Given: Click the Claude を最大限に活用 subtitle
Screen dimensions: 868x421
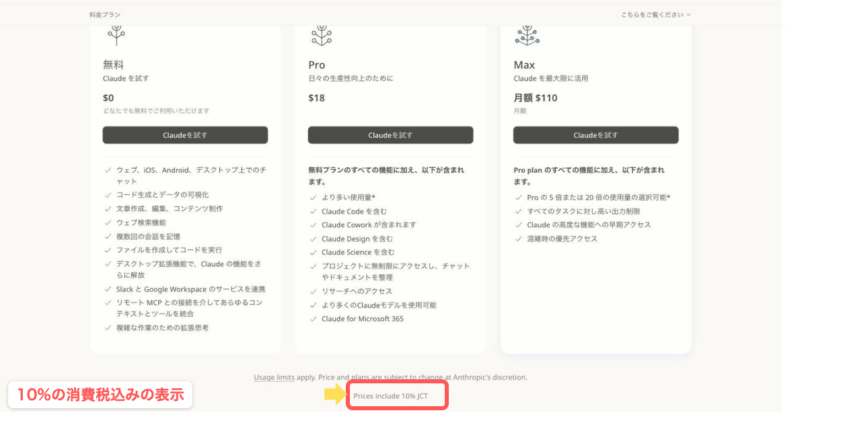Looking at the screenshot, I should 551,79.
